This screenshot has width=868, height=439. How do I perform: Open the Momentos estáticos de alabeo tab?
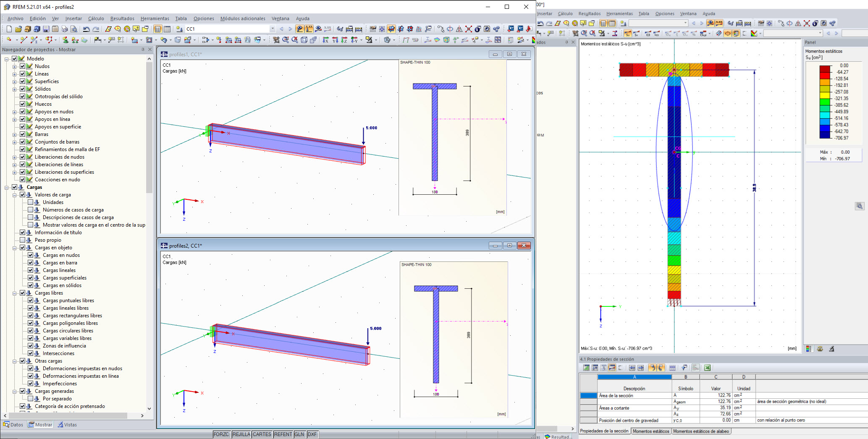pos(701,431)
